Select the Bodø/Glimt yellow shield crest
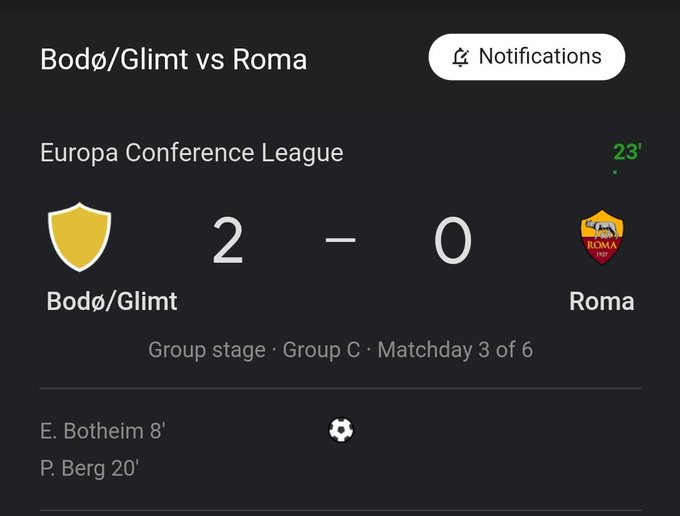The image size is (680, 516). click(79, 237)
